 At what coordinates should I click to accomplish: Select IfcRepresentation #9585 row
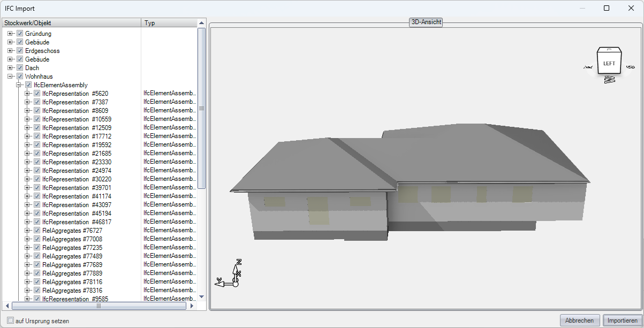pos(75,299)
